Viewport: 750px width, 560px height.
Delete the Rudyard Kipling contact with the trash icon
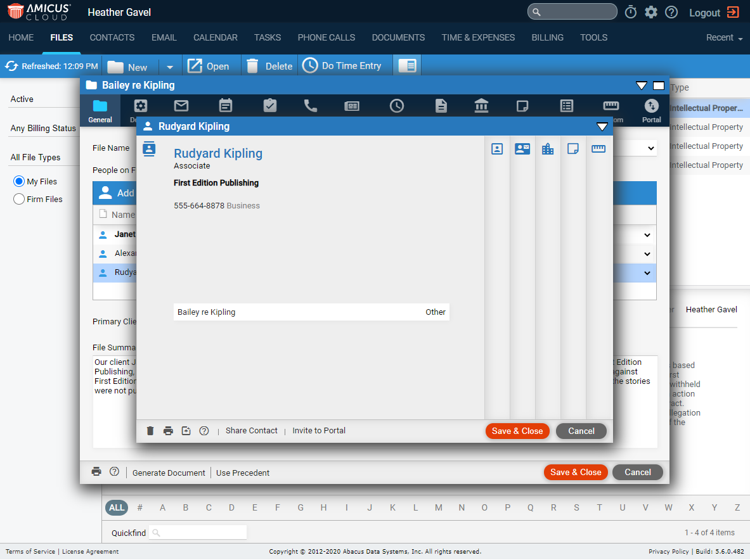(150, 431)
